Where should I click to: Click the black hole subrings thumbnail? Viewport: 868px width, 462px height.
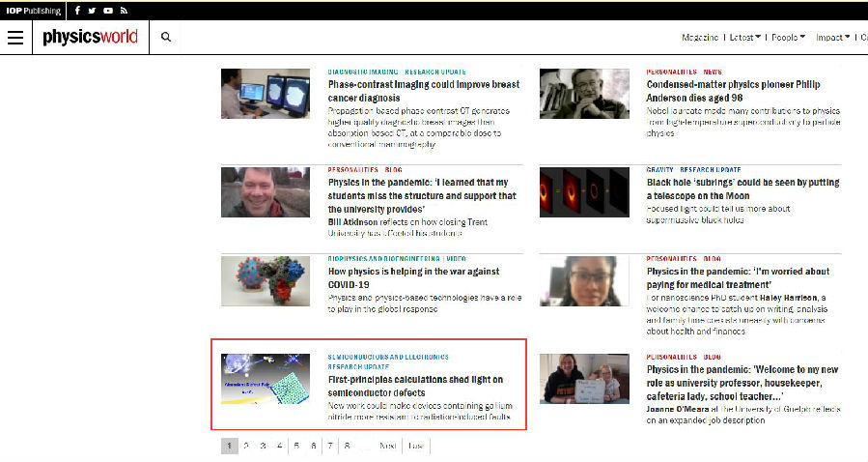pyautogui.click(x=584, y=191)
